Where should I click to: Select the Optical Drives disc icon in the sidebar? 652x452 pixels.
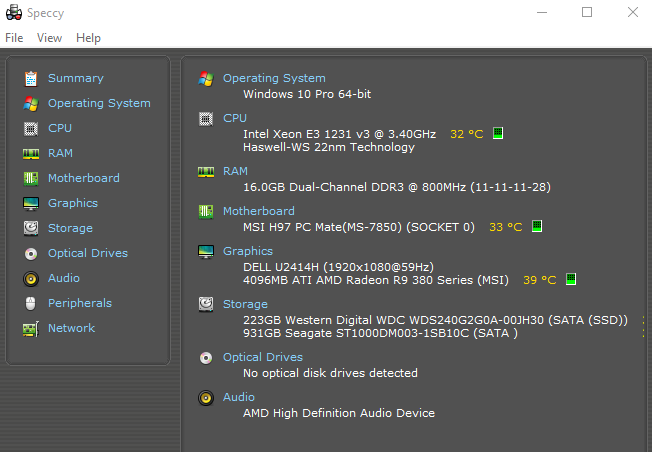(x=30, y=253)
